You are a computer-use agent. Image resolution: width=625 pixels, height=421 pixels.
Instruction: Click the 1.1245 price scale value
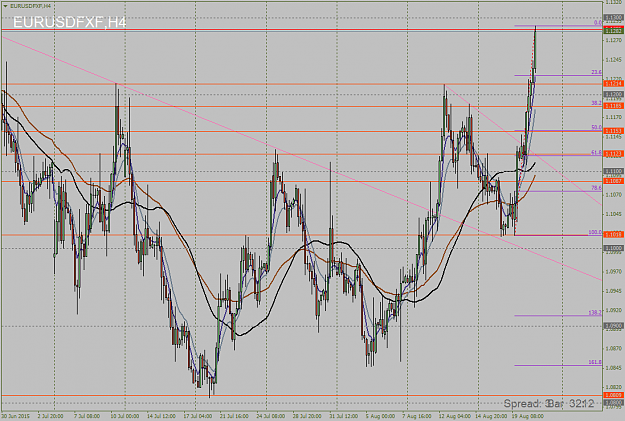[x=613, y=60]
